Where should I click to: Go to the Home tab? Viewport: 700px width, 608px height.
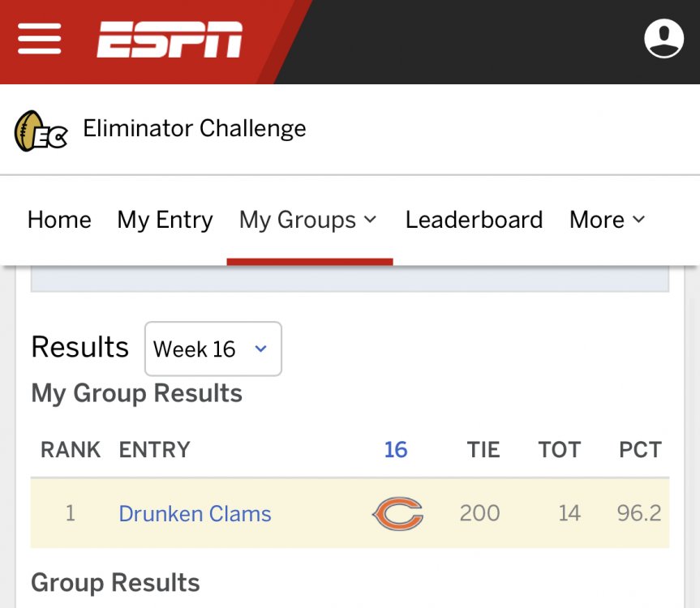[x=59, y=220]
